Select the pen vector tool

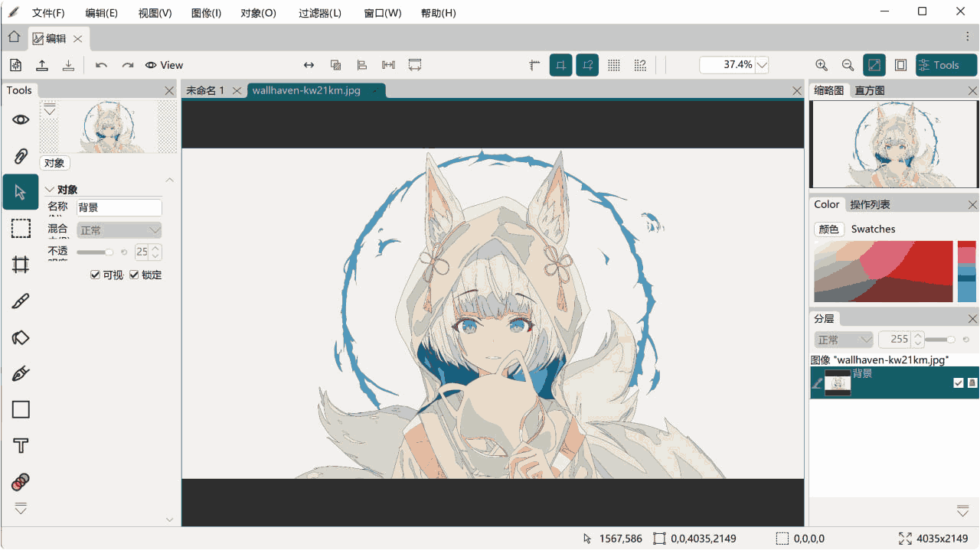(x=21, y=373)
